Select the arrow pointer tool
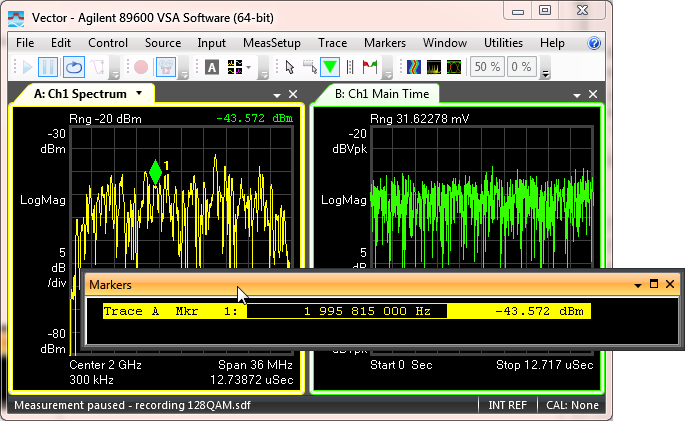 pos(290,67)
